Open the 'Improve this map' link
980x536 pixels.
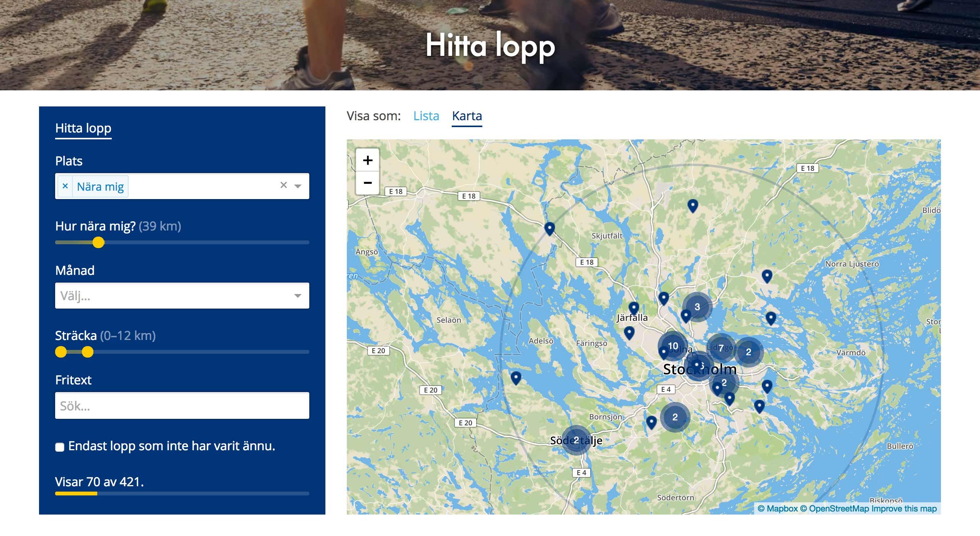[x=904, y=508]
